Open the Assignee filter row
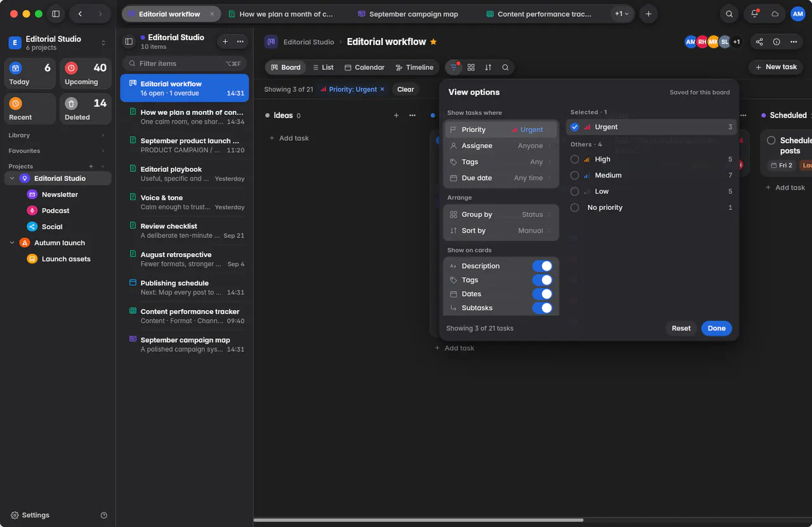Image resolution: width=812 pixels, height=527 pixels. coord(501,146)
